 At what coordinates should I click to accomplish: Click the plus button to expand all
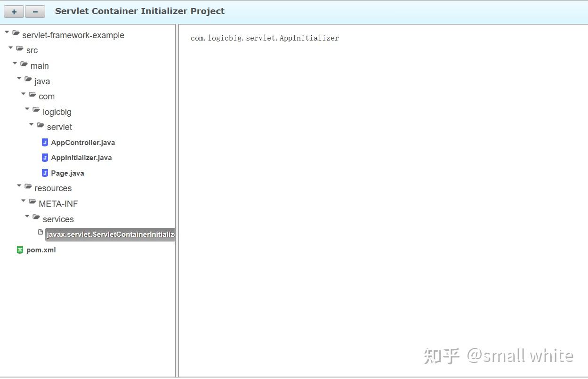coord(13,11)
